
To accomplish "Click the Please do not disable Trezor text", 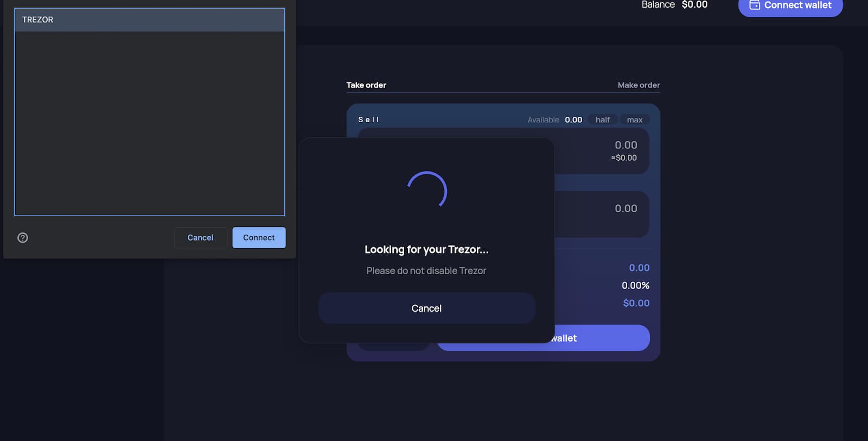I will click(x=426, y=271).
